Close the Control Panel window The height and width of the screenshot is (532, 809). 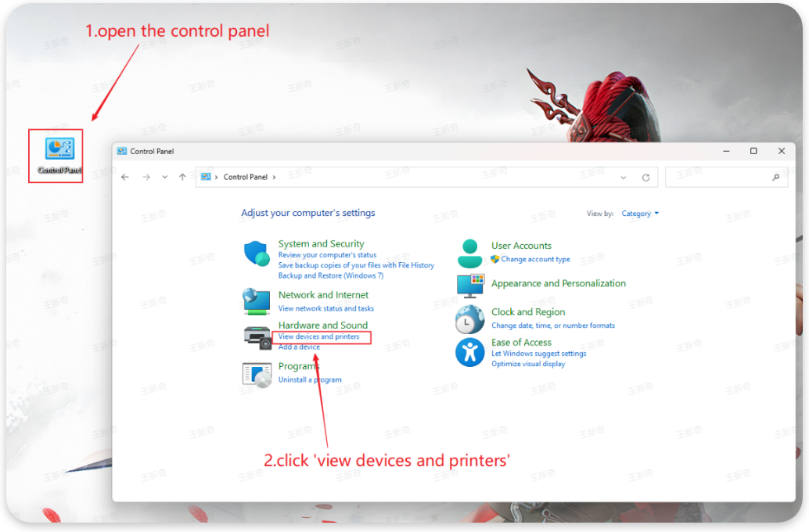point(781,151)
